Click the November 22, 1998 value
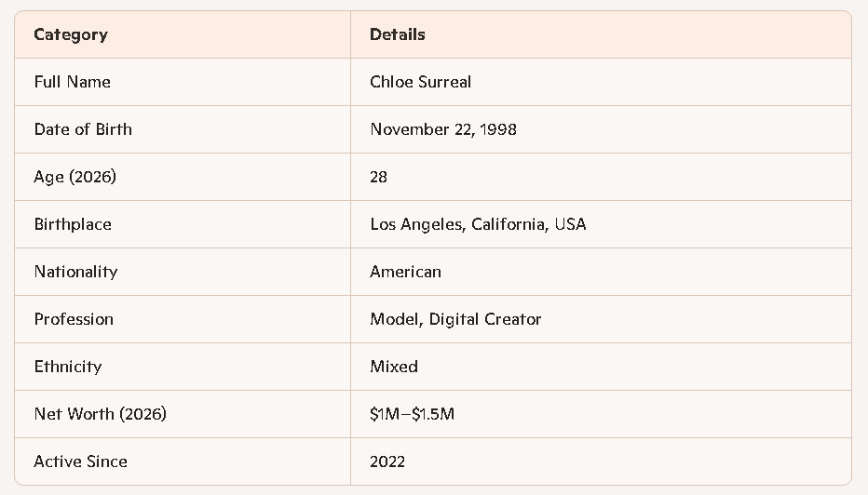This screenshot has height=495, width=868. tap(443, 129)
